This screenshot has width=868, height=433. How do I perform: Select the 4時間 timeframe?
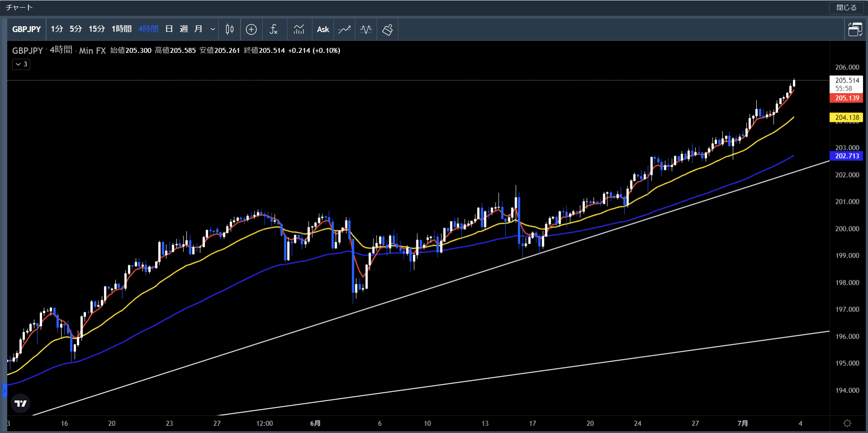tap(148, 29)
